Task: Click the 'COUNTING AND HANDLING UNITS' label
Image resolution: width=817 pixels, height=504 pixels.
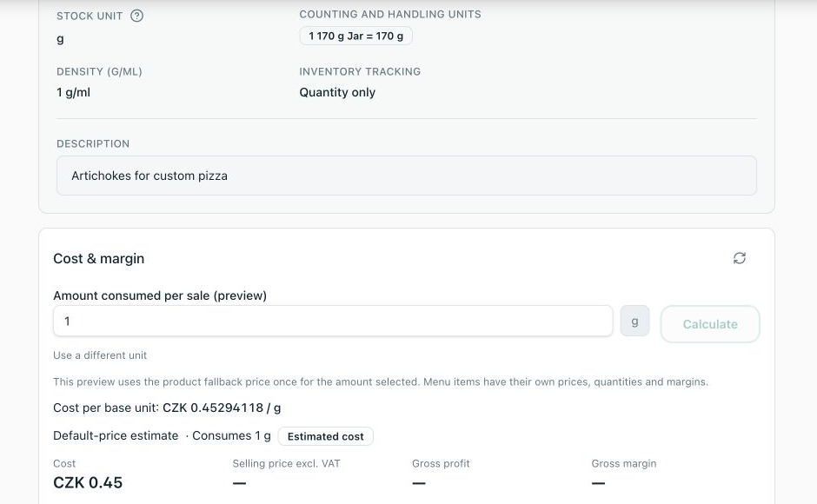Action: coord(390,15)
